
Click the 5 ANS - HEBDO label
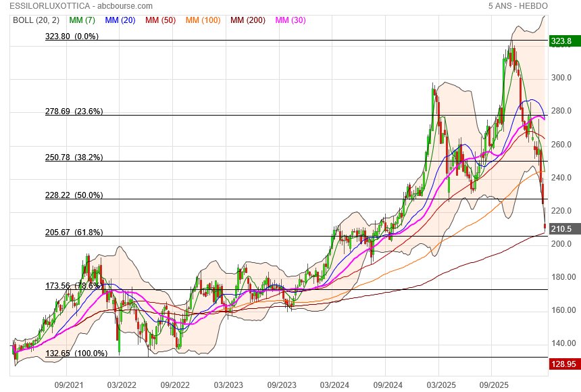pos(517,6)
